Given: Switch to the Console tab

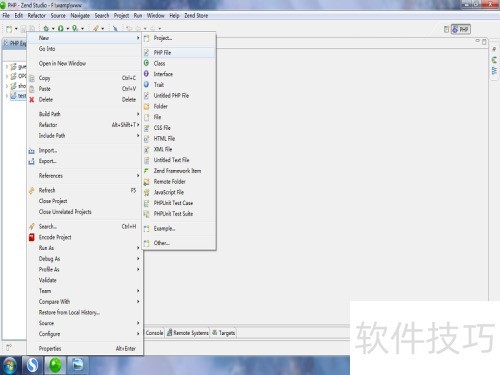Looking at the screenshot, I should pyautogui.click(x=154, y=333).
